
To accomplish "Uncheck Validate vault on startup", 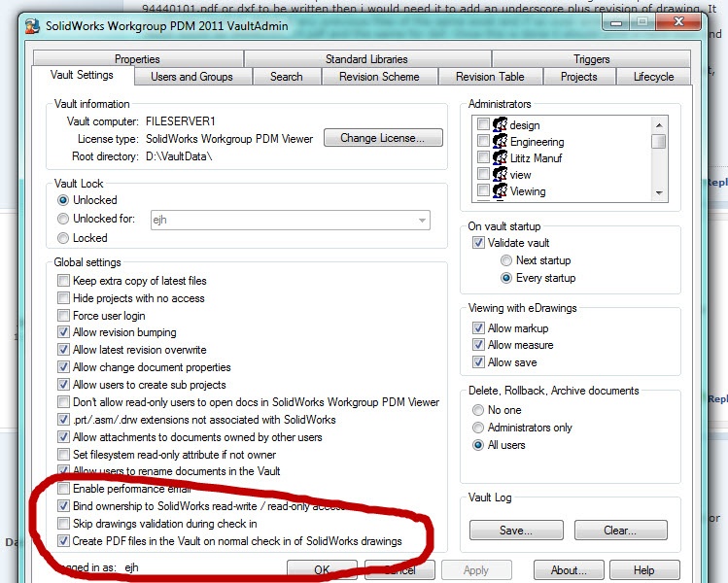I will pyautogui.click(x=478, y=242).
